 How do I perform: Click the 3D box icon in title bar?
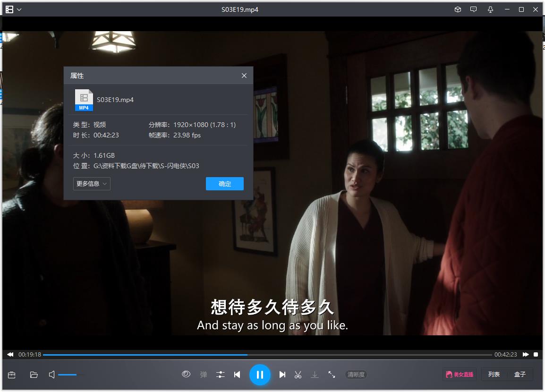(458, 10)
